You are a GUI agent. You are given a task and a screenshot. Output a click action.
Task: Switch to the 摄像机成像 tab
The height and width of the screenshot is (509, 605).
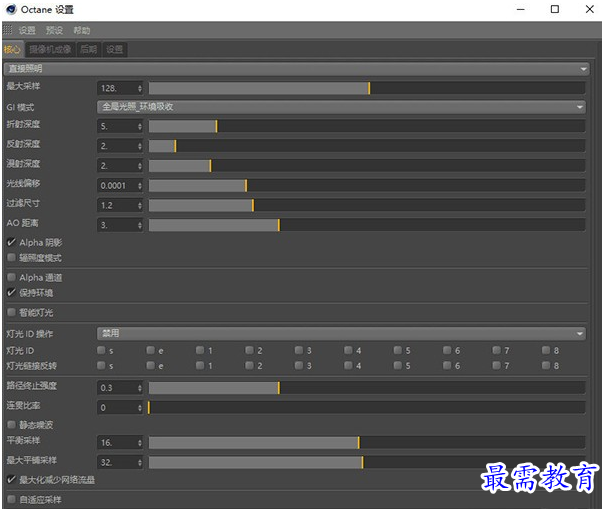tap(50, 49)
